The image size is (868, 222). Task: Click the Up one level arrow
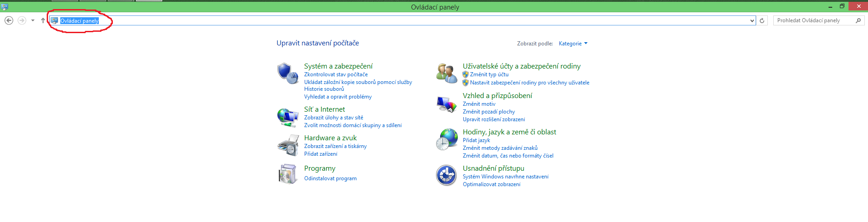pyautogui.click(x=43, y=20)
